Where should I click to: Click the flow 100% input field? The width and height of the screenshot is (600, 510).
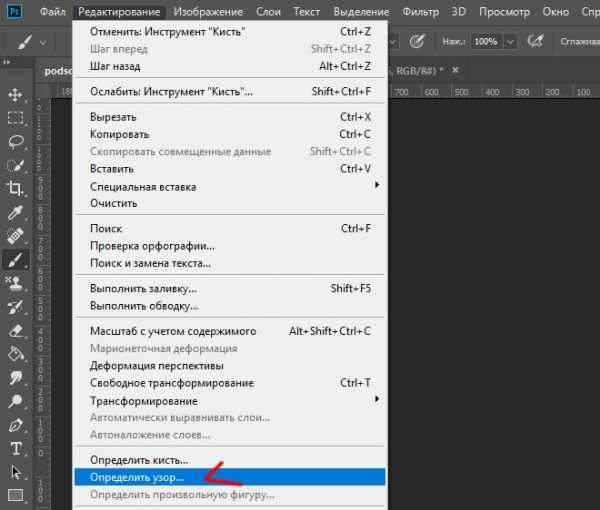pos(485,43)
